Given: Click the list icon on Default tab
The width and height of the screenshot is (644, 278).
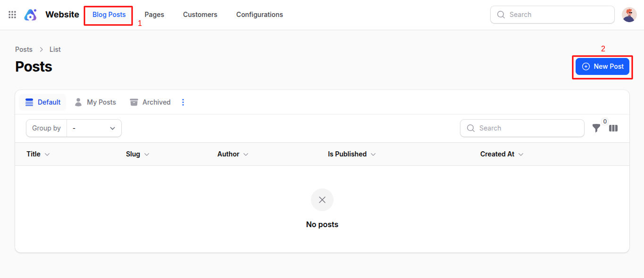Looking at the screenshot, I should pyautogui.click(x=29, y=102).
